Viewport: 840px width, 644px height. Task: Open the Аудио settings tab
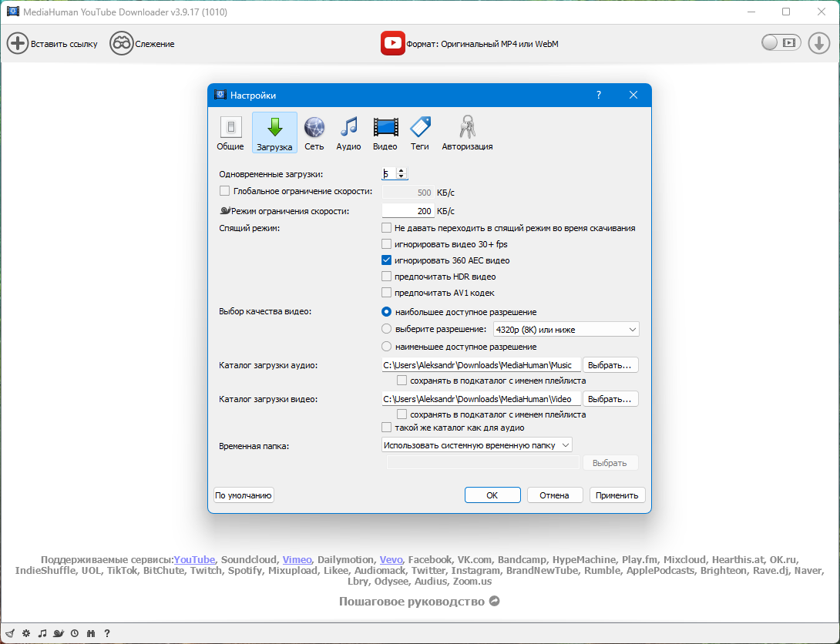click(349, 132)
